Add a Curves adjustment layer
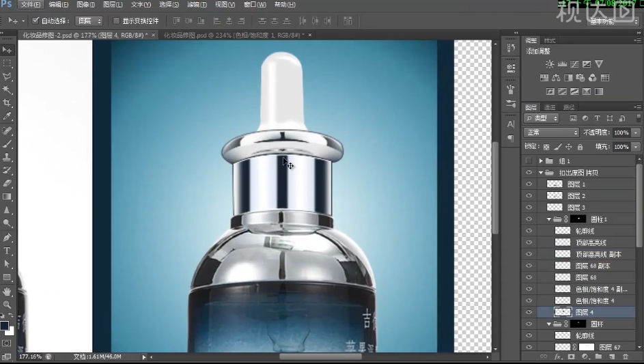The image size is (644, 364). click(x=574, y=64)
